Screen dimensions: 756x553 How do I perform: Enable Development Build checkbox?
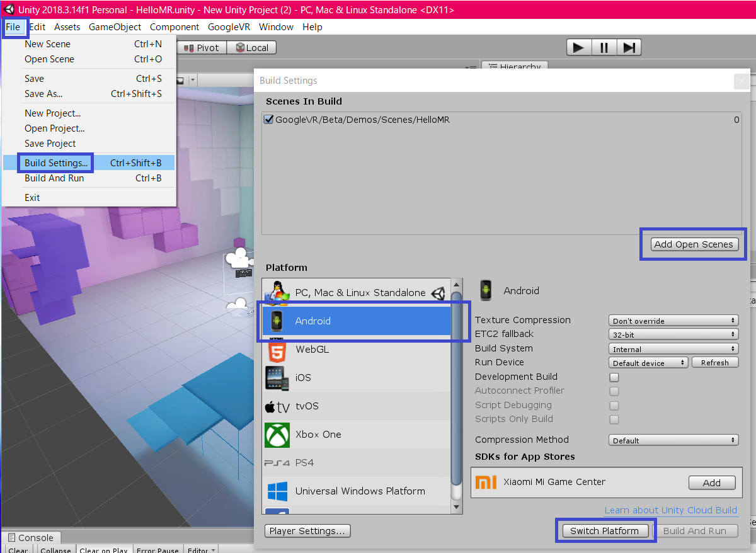click(x=614, y=377)
